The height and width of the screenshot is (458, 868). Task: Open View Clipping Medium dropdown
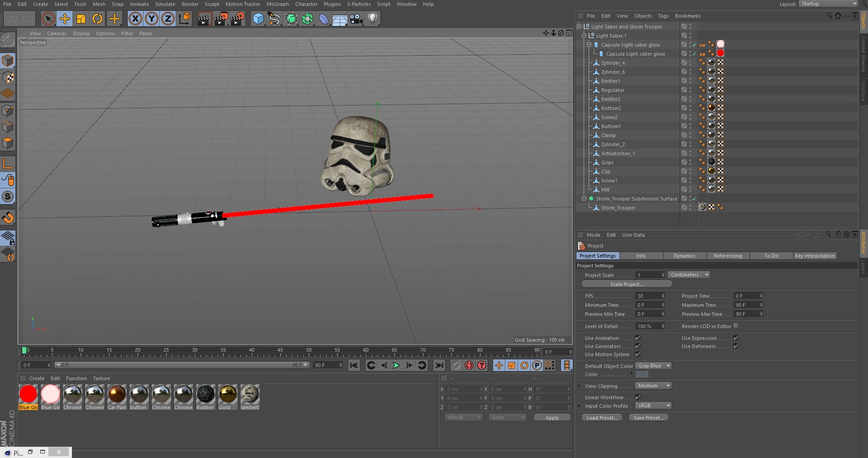653,386
